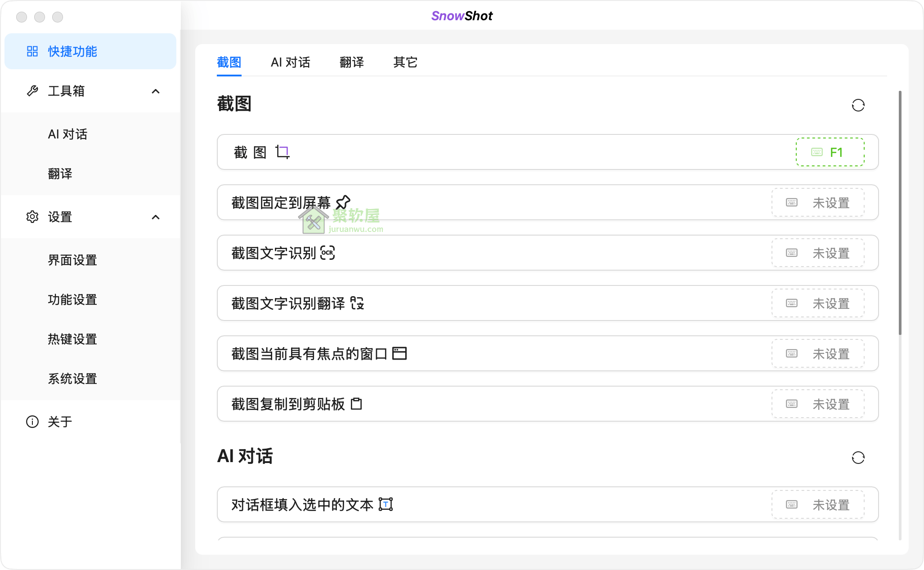Click the pin icon on 截图固定到屏幕 row
Screen dimensions: 924x570
tap(343, 202)
